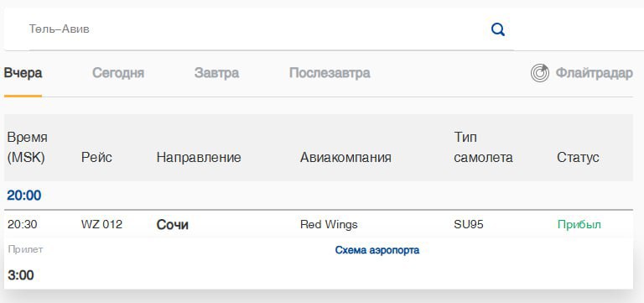Click the Прибыл flight status
This screenshot has width=644, height=303.
coord(579,224)
